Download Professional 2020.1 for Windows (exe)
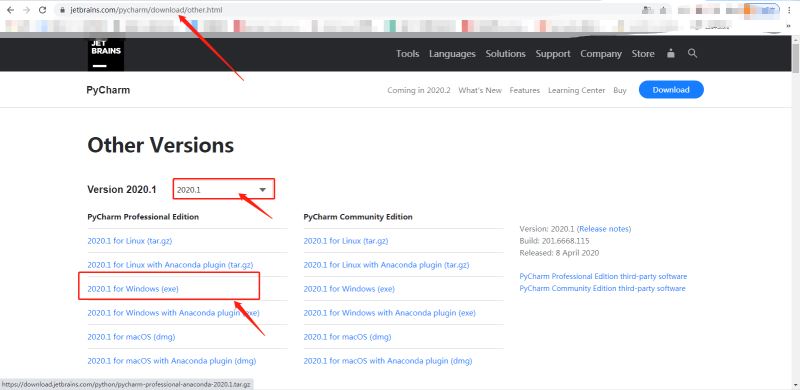Screen dimensions: 800x390 [x=133, y=289]
